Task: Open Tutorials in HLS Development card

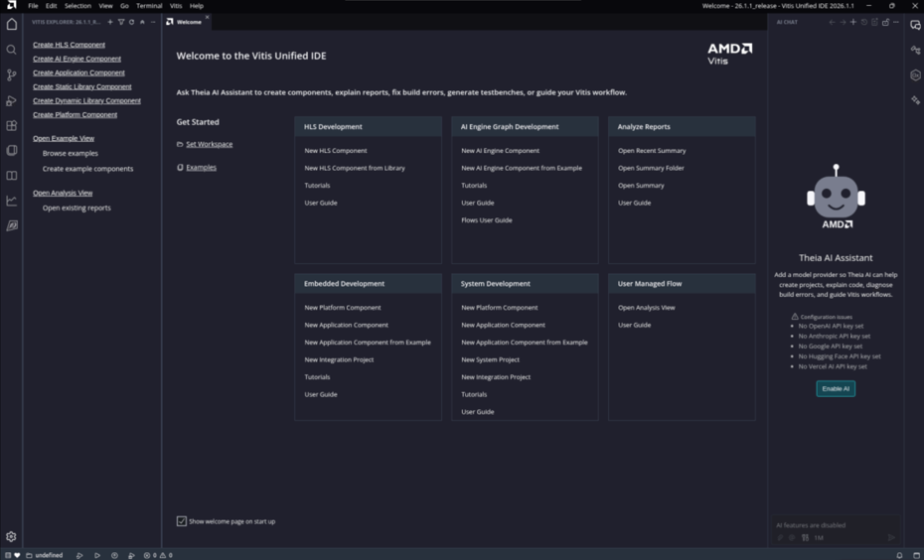Action: [317, 186]
